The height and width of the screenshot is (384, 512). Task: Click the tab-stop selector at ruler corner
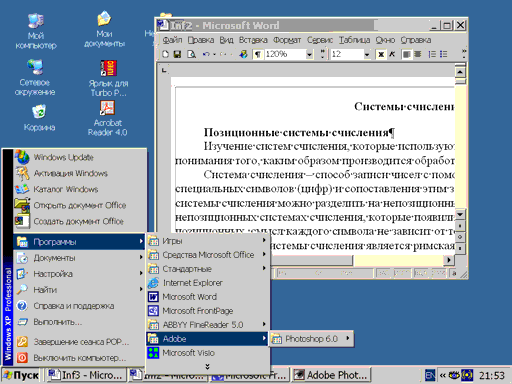click(x=164, y=70)
